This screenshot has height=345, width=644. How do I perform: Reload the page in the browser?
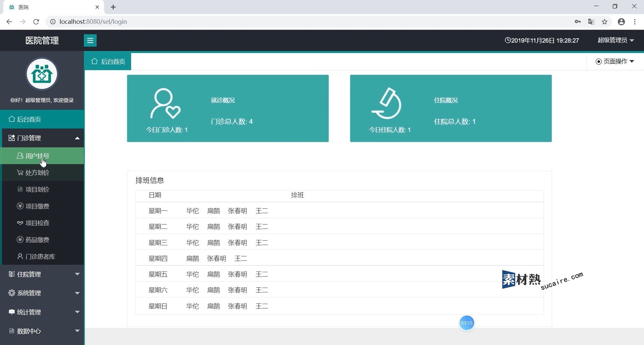tap(36, 22)
